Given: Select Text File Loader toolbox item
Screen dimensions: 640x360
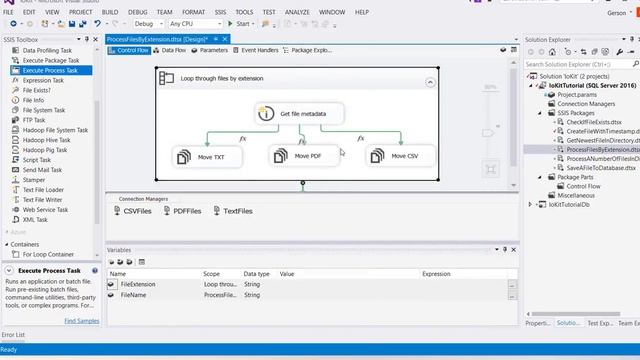Looking at the screenshot, I should click(43, 190).
